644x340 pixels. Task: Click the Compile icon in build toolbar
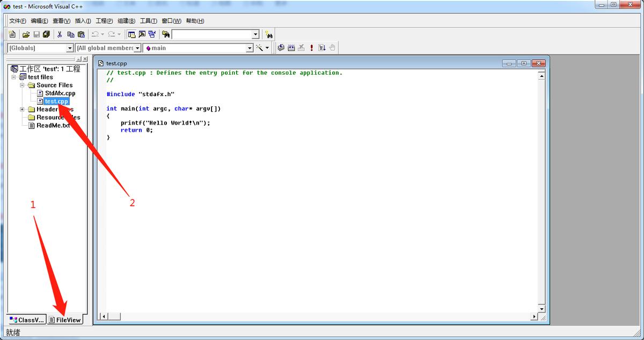(281, 48)
